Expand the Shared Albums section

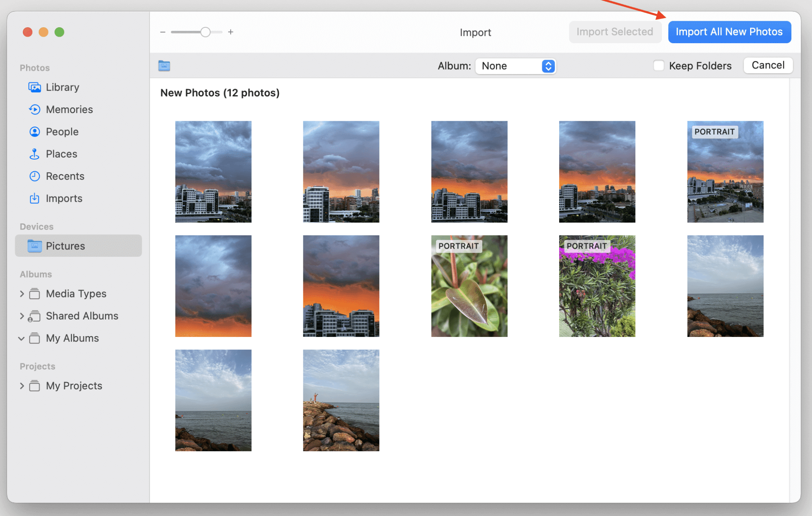click(x=22, y=316)
